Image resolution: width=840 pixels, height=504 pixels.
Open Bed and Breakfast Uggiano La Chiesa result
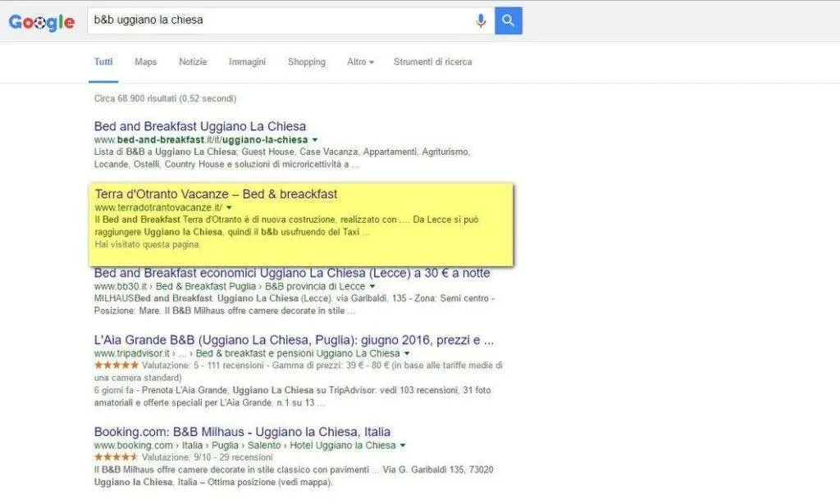200,126
